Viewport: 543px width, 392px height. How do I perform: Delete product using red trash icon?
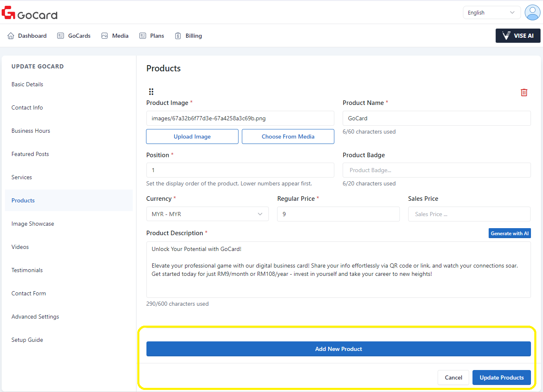[x=524, y=93]
